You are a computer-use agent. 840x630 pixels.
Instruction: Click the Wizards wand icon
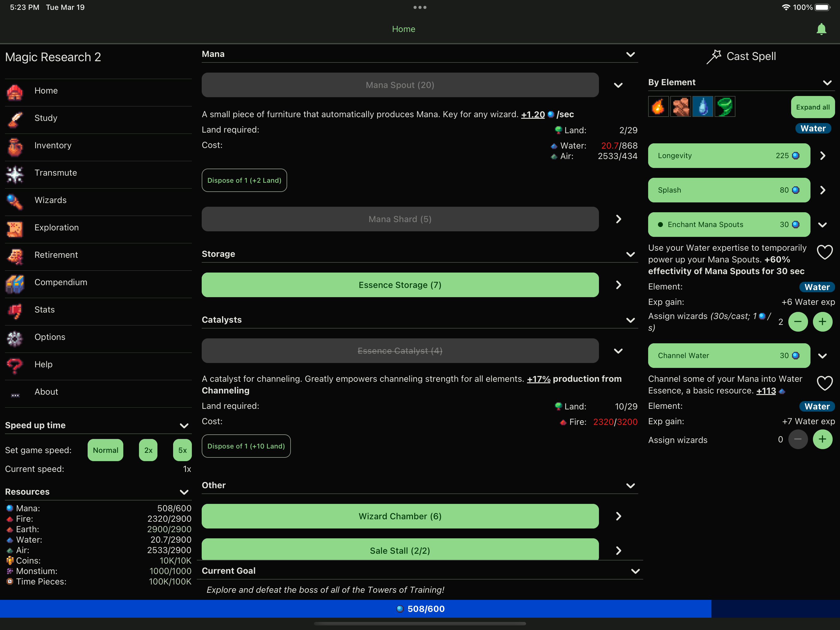tap(15, 202)
